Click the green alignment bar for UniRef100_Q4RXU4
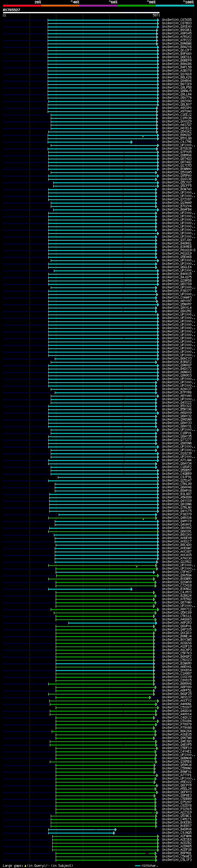Screen dimensions: 197x868 coord(103,518)
